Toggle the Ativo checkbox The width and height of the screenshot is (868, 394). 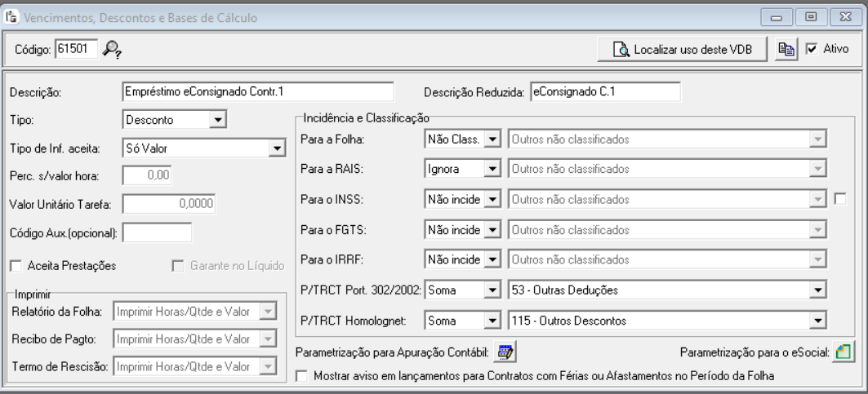click(812, 50)
